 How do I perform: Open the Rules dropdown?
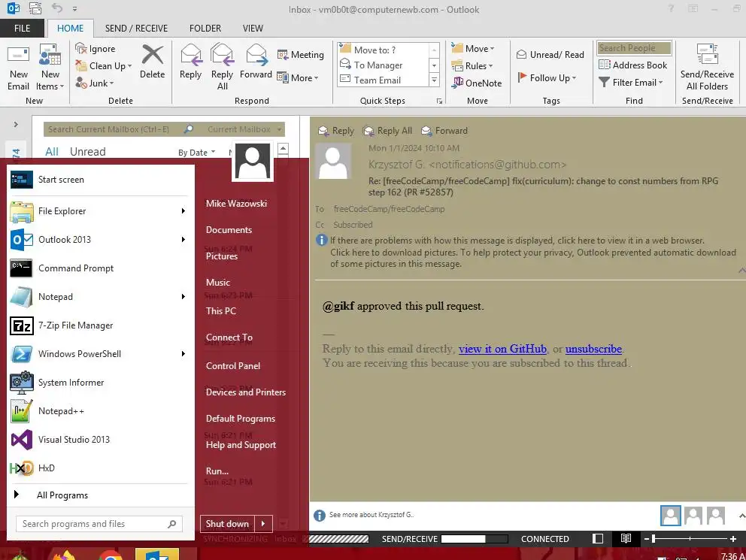click(472, 65)
